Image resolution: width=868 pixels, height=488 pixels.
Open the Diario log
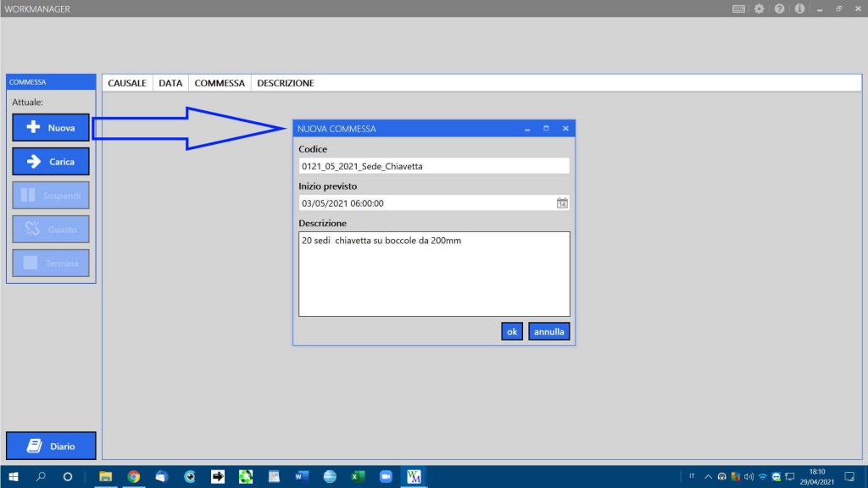(51, 446)
